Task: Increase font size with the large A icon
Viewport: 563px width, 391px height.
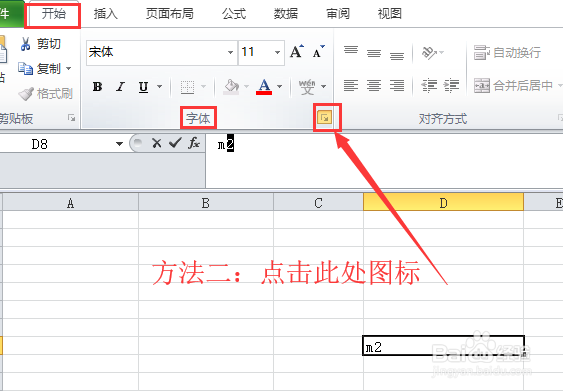Action: (x=297, y=52)
